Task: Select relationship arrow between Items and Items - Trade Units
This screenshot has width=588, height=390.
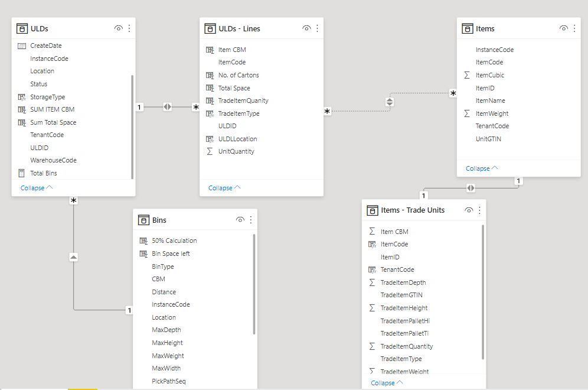Action: pyautogui.click(x=471, y=188)
